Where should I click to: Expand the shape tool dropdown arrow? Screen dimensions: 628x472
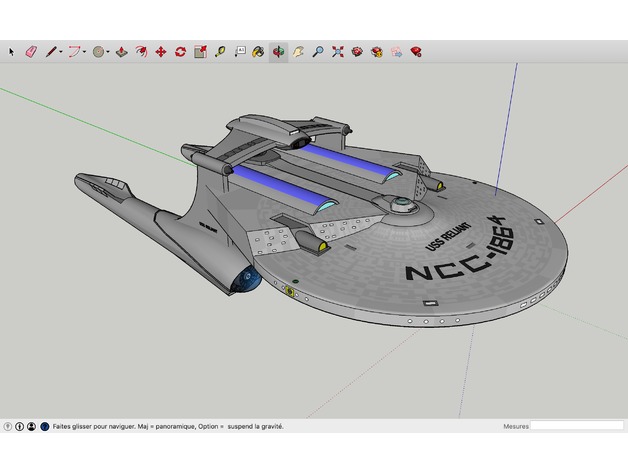pyautogui.click(x=109, y=51)
